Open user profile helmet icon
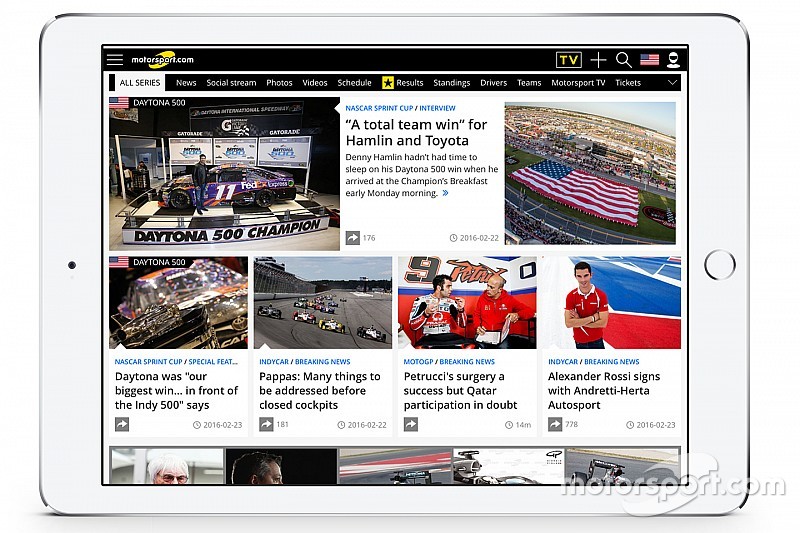The image size is (800, 533). 673,60
